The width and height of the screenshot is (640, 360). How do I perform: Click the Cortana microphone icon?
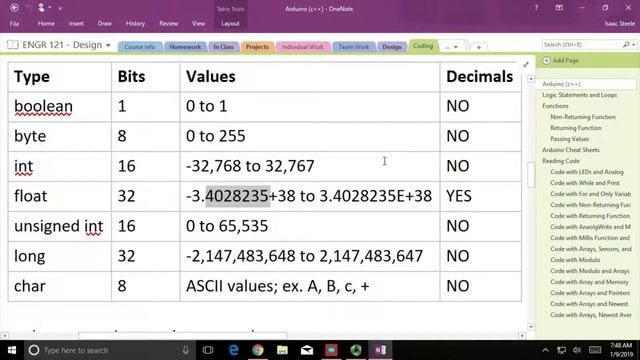point(185,350)
